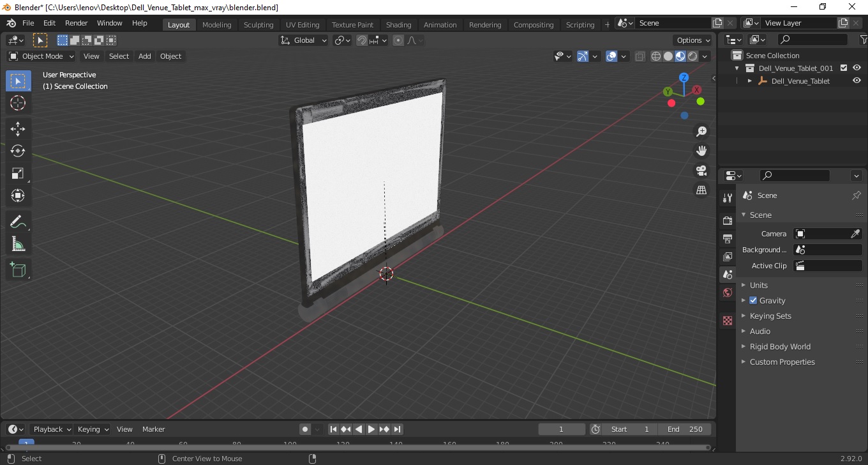
Task: Select the Cursor tool in the toolbar
Action: click(x=18, y=103)
